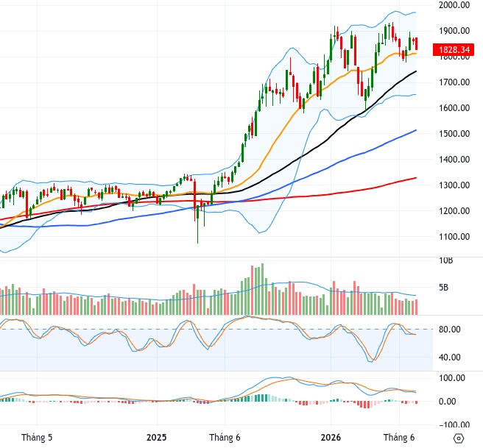Click the 1500.00 price axis label
Screen dimensions: 483x448
coord(454,134)
